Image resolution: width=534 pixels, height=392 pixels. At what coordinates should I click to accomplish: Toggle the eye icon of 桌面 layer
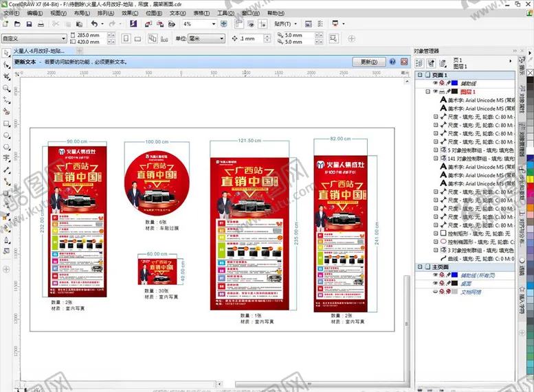pyautogui.click(x=435, y=283)
